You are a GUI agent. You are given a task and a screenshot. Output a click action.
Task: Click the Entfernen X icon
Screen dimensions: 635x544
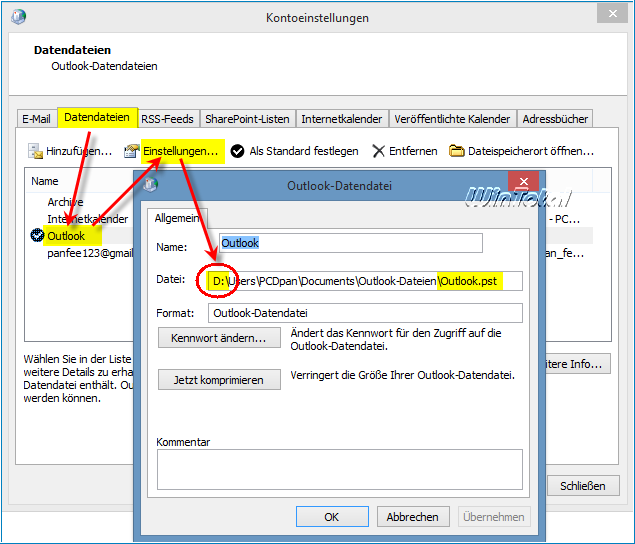[x=378, y=151]
